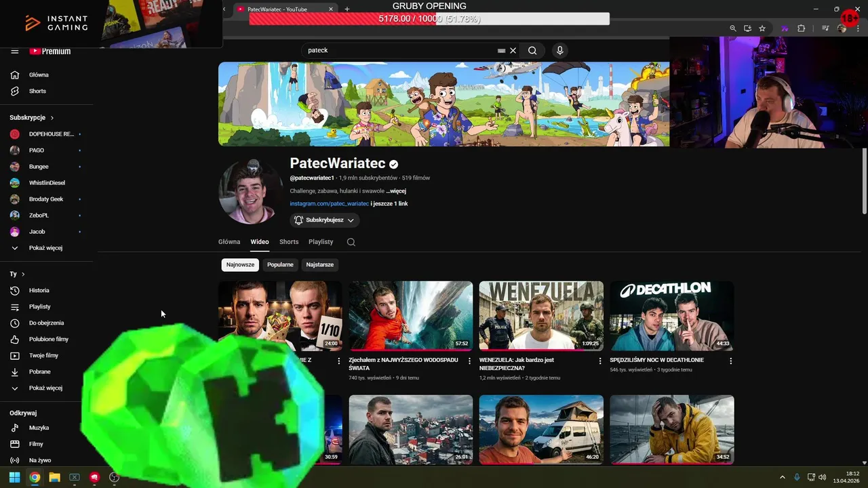Viewport: 868px width, 488px height.
Task: Clear the search box with the X
Action: pos(513,50)
